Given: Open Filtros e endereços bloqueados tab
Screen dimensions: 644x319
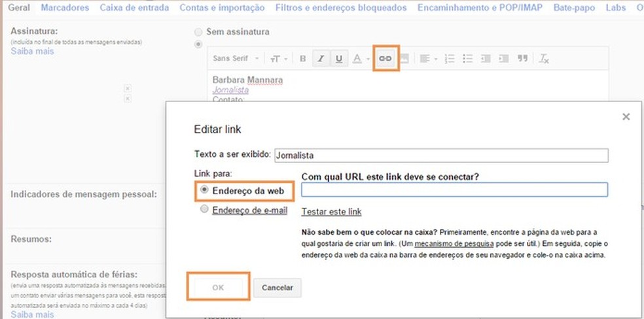Looking at the screenshot, I should (341, 8).
